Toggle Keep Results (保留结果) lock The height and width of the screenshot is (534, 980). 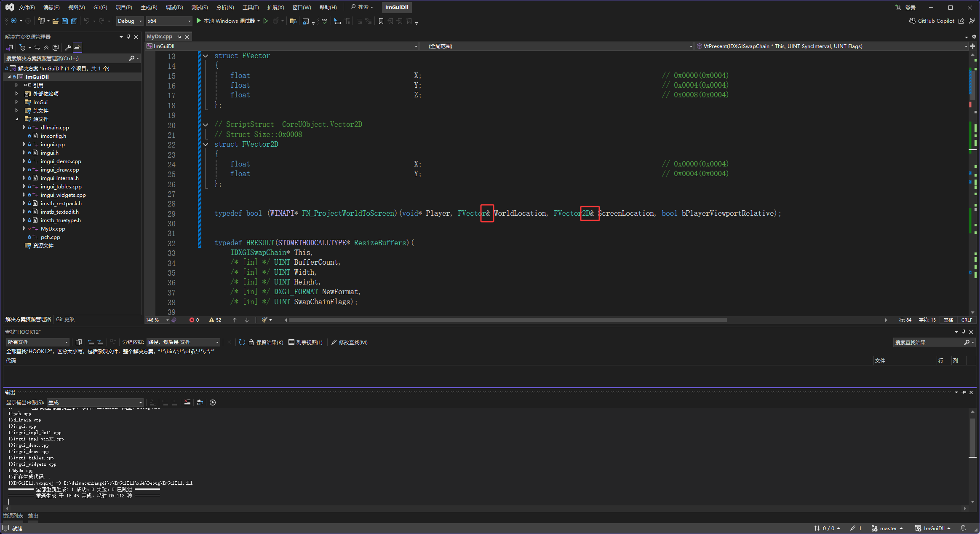tap(266, 342)
